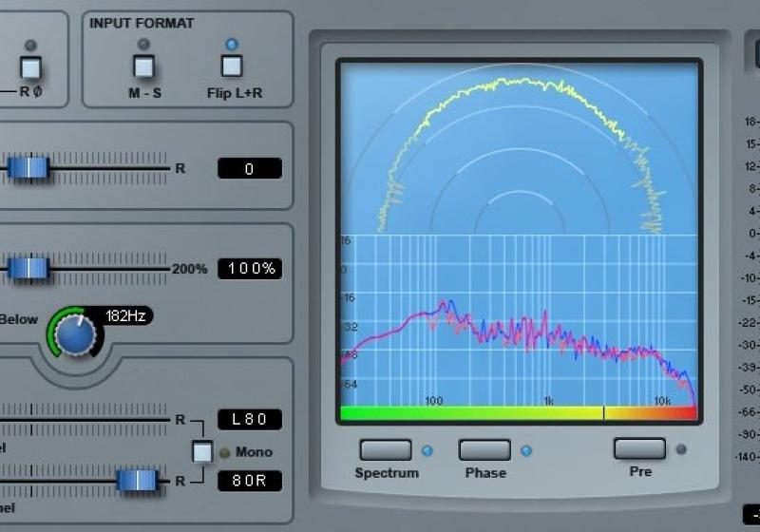
Task: Click the width value field showing 100%
Action: pos(250,269)
